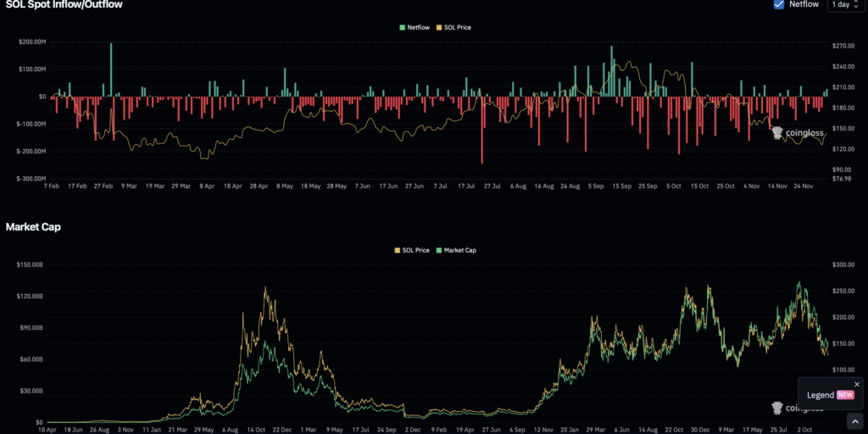Click the Market Cap section title

point(33,227)
